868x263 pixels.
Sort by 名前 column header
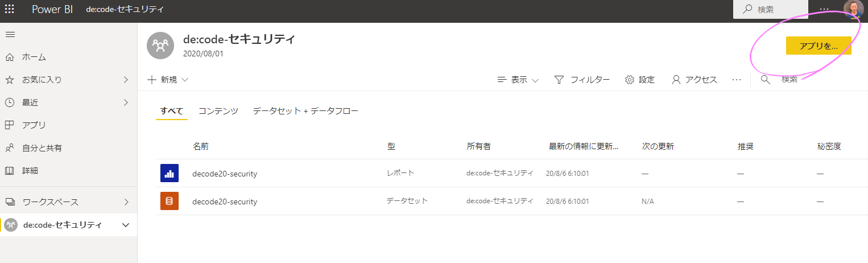click(x=201, y=146)
